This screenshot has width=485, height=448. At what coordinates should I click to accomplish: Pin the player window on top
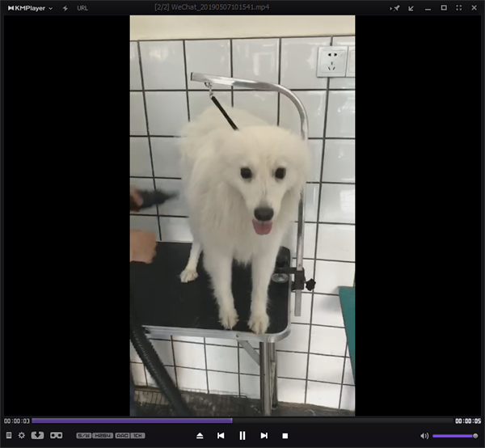tap(395, 7)
